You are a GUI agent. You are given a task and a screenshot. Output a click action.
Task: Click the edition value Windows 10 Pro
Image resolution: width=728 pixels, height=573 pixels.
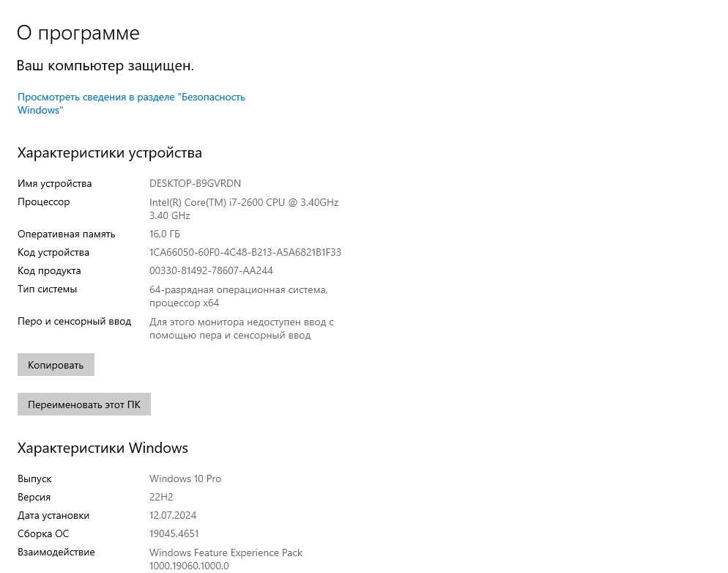click(185, 478)
